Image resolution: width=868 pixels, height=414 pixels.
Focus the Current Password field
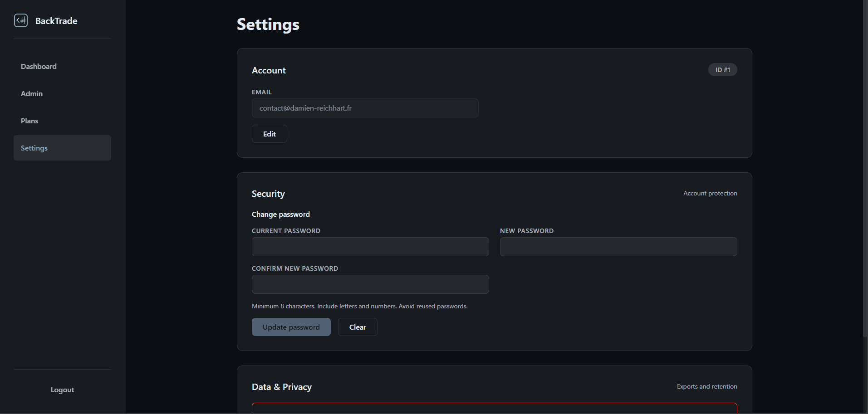point(370,247)
